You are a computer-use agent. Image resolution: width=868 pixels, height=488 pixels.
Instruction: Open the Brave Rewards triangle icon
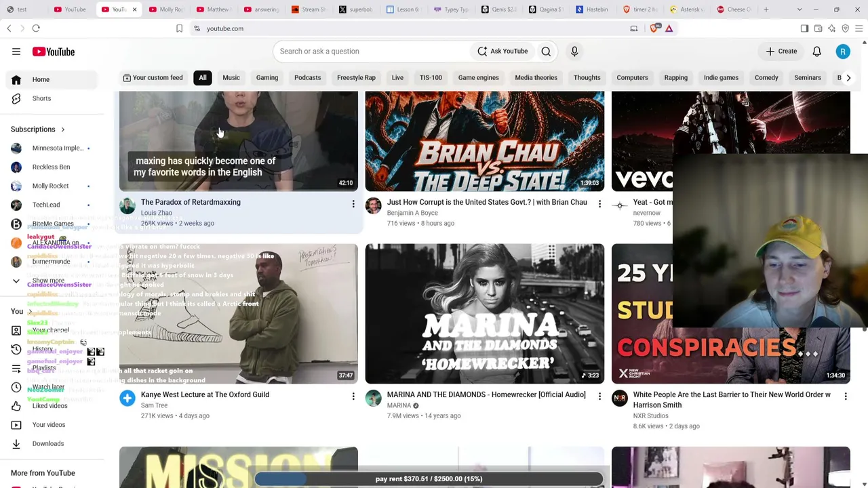click(x=669, y=28)
